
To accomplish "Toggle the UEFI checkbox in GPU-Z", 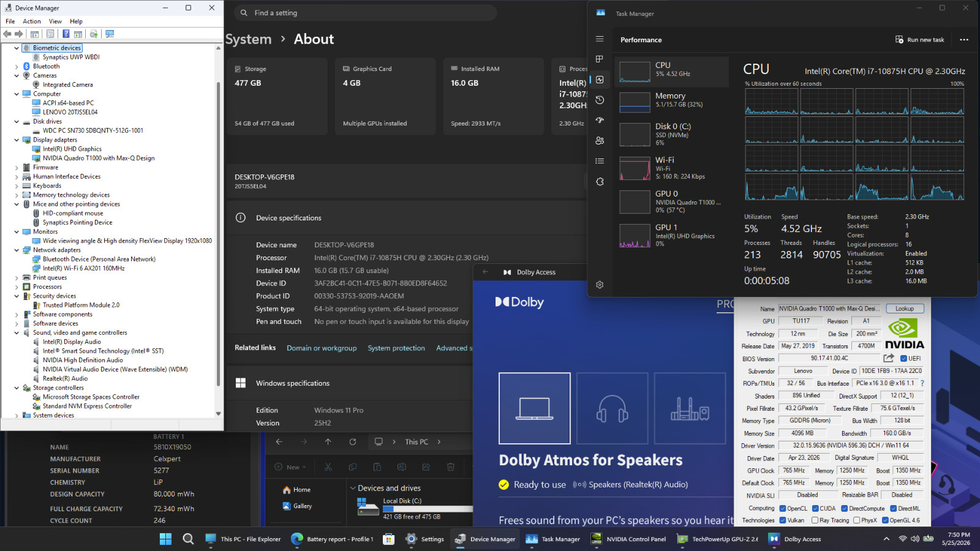I will 903,359.
